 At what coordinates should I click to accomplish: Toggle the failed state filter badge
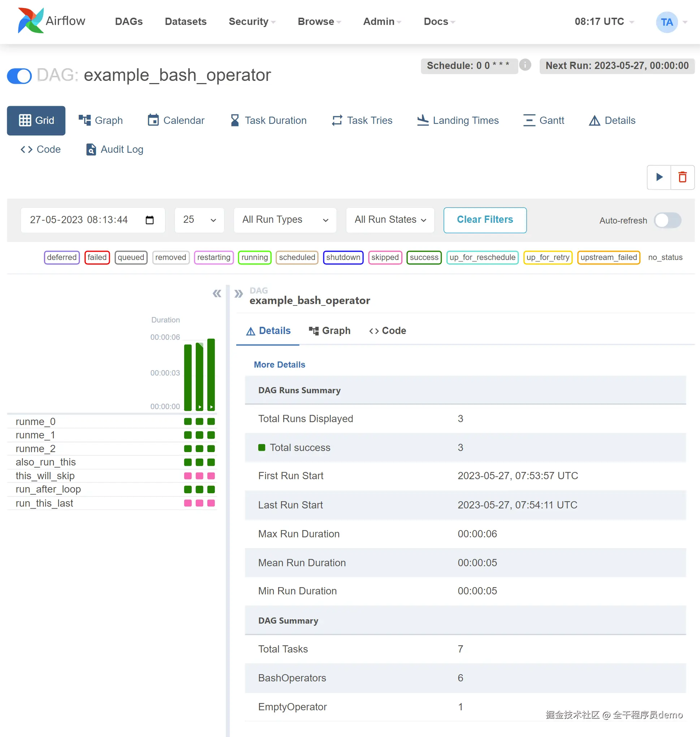pos(97,257)
